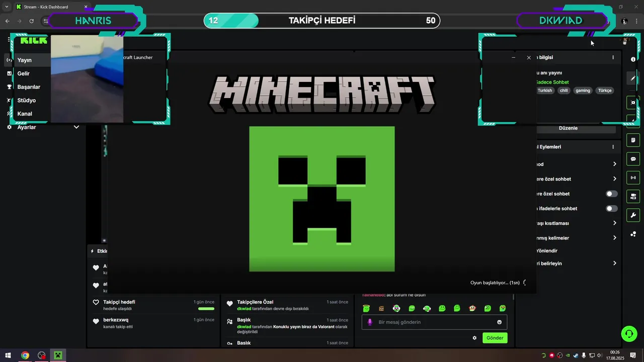Click green progress bar in Takipçi hedefi row
The image size is (644, 362).
tap(206, 309)
